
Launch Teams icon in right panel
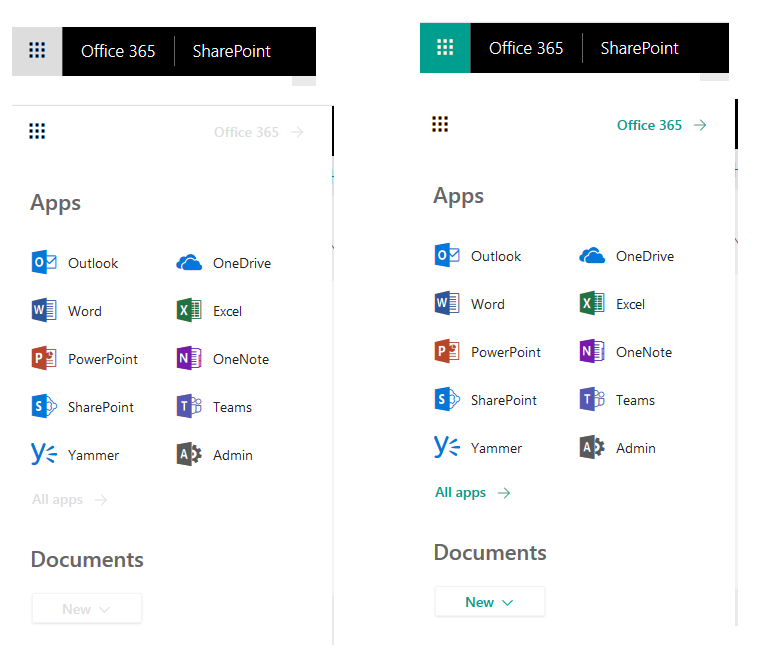592,399
